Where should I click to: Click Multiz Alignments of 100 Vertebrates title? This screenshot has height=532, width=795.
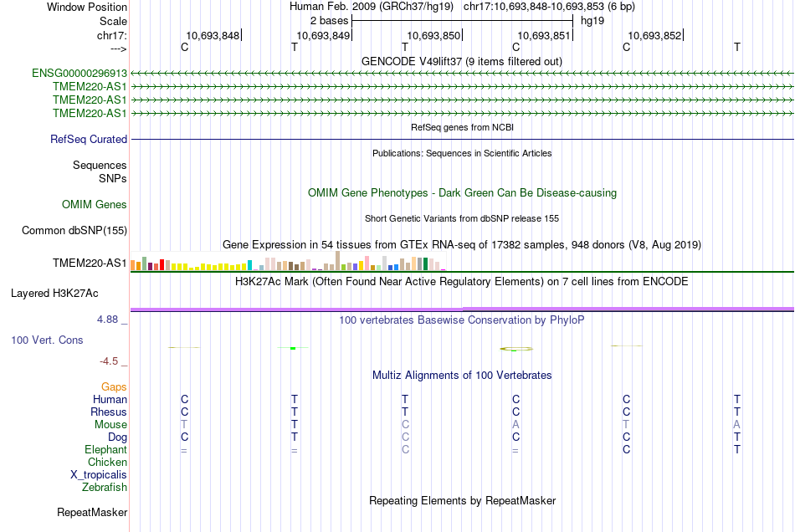coord(462,375)
